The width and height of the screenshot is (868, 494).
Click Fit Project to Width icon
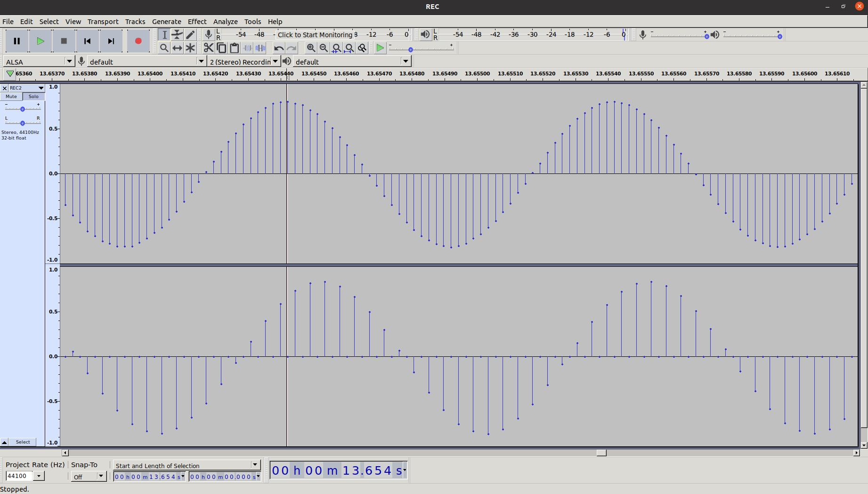(349, 48)
